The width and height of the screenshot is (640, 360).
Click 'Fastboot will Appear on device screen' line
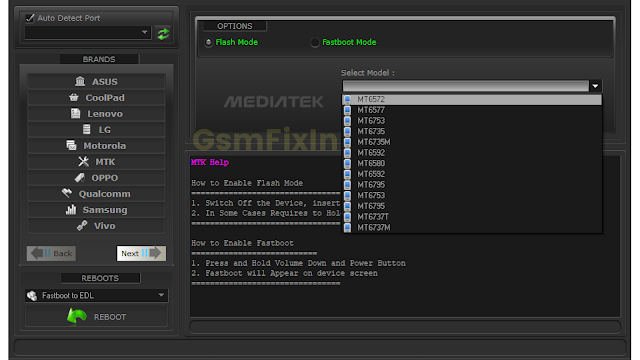[284, 273]
